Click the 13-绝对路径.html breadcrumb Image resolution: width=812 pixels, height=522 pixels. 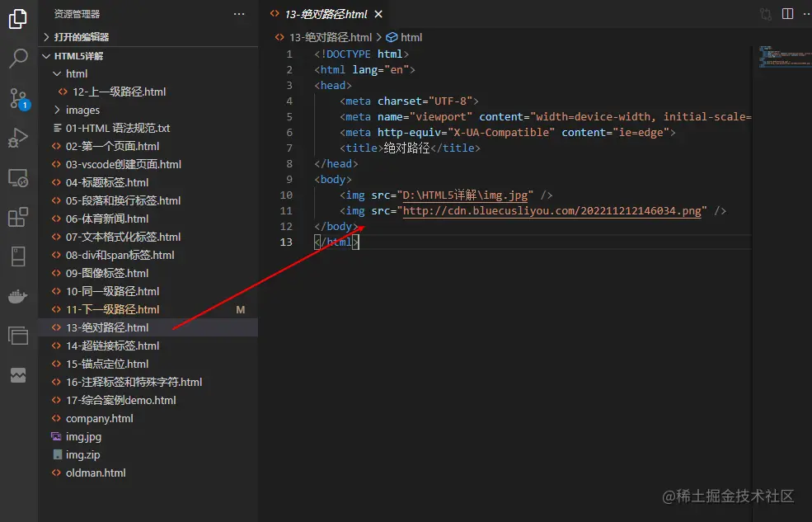[x=331, y=37]
